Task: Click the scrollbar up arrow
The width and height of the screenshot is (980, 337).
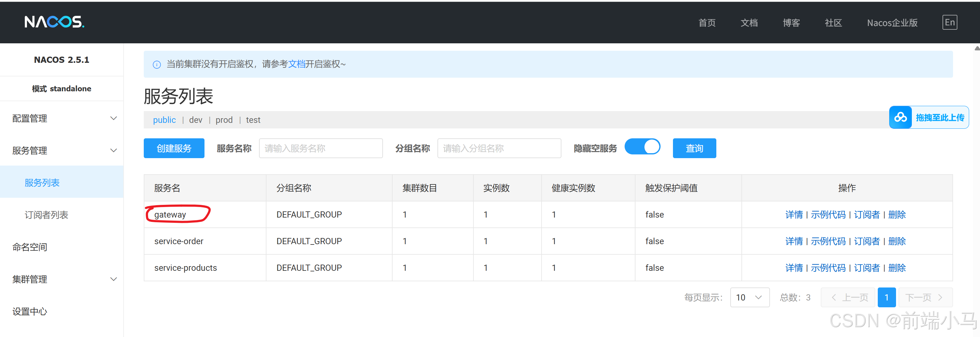Action: point(977,48)
